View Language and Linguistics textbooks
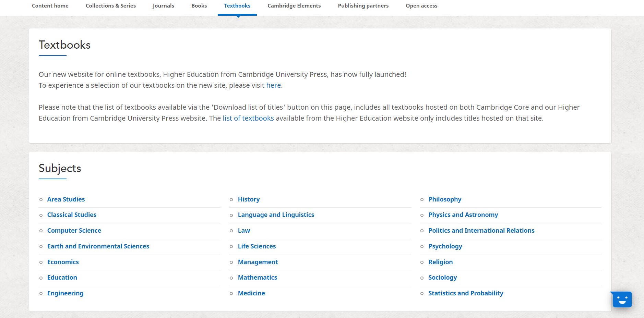644x318 pixels. click(x=276, y=215)
